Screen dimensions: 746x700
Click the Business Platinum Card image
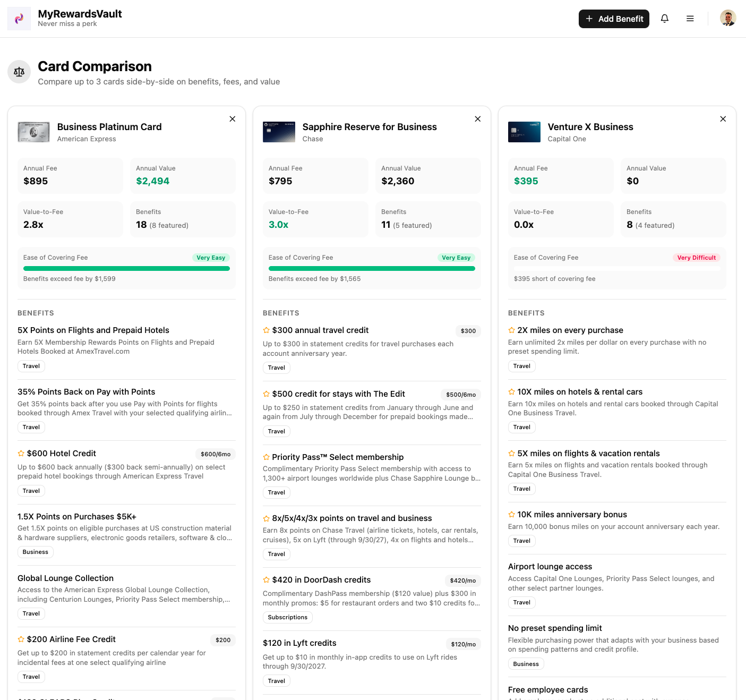tap(33, 132)
